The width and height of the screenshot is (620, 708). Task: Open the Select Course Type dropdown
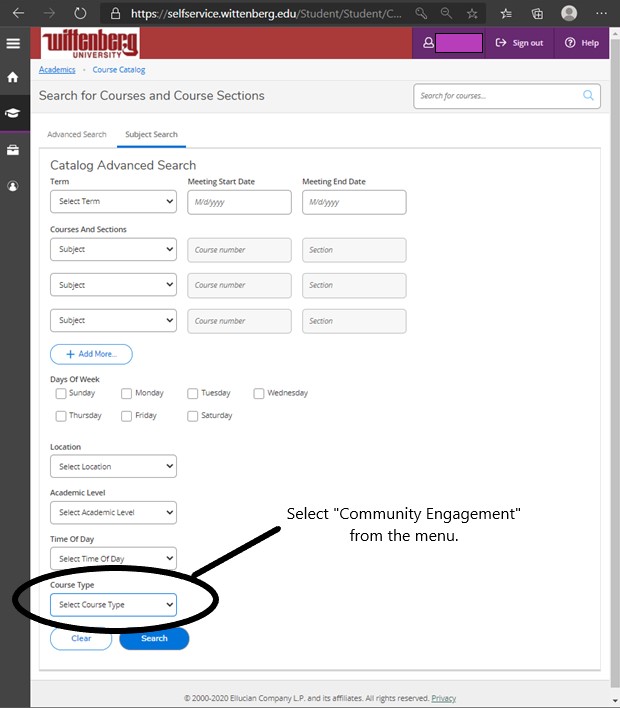(113, 605)
